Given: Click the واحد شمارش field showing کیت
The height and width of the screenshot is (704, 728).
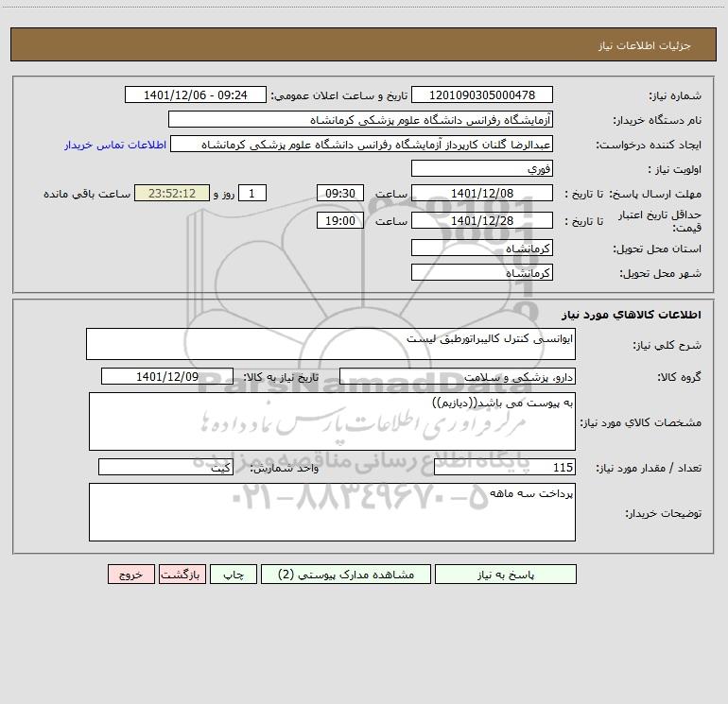Looking at the screenshot, I should tap(165, 468).
